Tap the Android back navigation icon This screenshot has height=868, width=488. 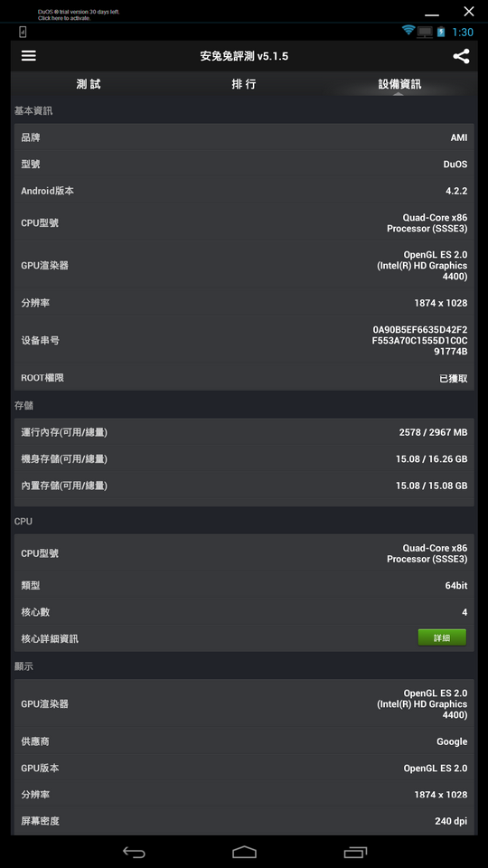click(x=134, y=852)
